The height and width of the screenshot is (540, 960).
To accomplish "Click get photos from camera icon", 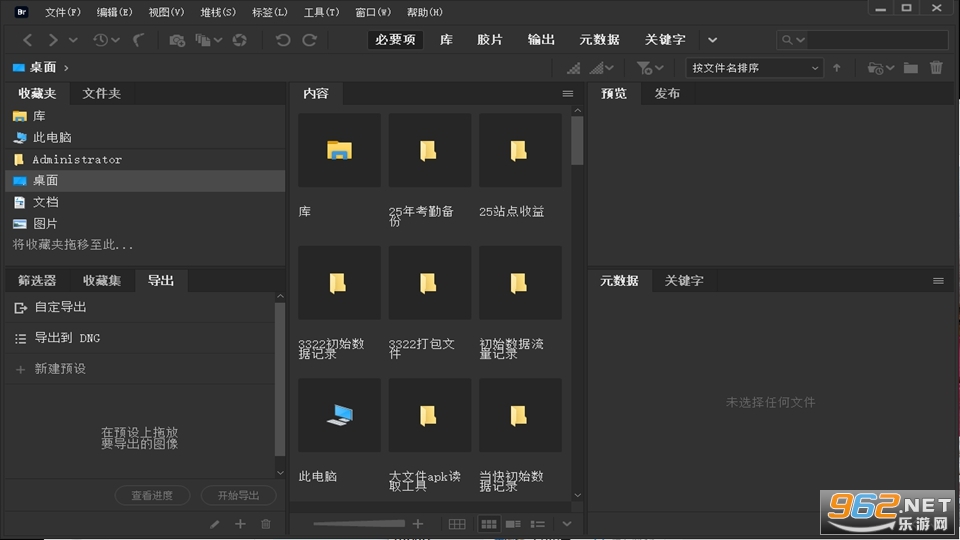I will [177, 40].
